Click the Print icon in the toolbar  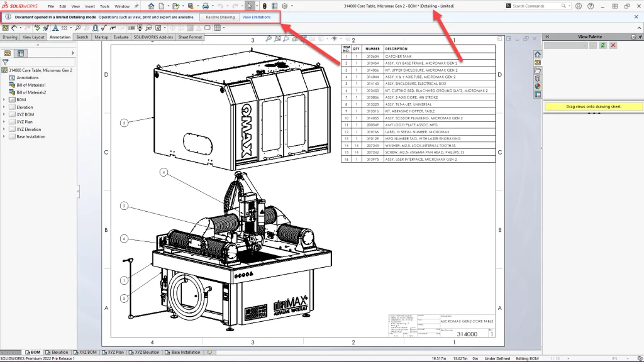(207, 6)
